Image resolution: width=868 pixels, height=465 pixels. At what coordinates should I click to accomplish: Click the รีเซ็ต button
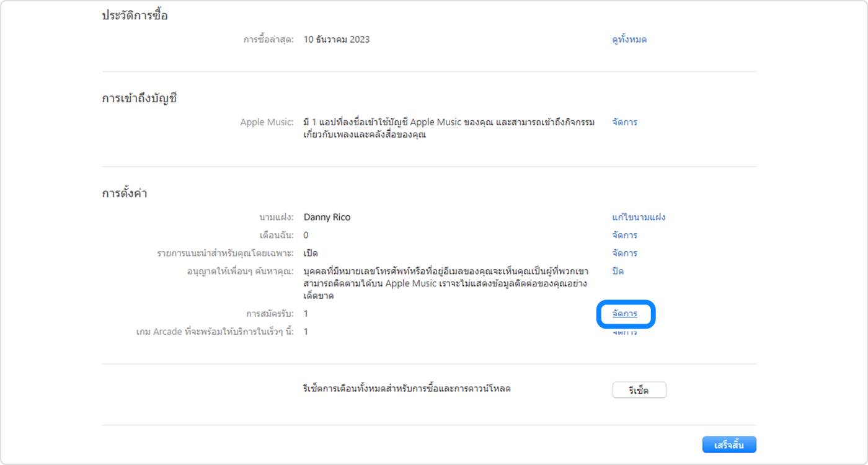point(639,390)
